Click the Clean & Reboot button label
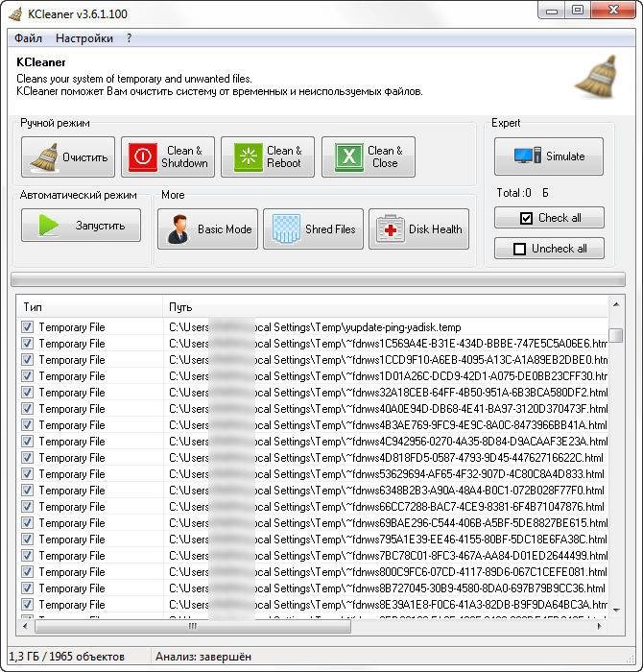643x672 pixels. (x=284, y=156)
